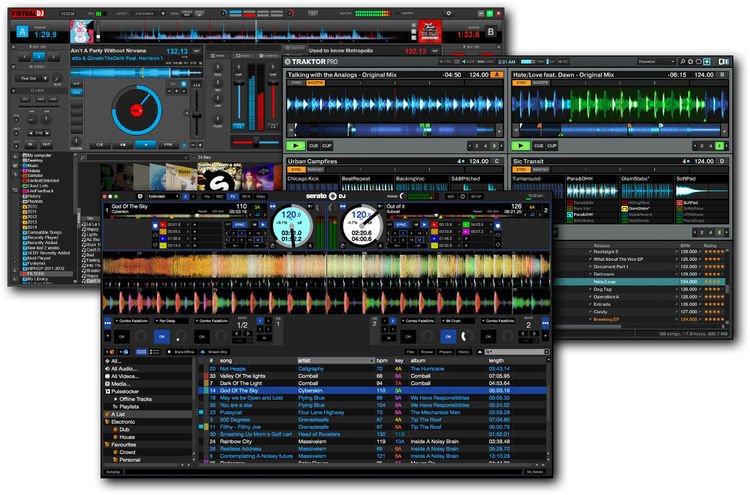Click the Traktor fullscreen toggle icon
This screenshot has height=495, width=750.
[x=707, y=62]
